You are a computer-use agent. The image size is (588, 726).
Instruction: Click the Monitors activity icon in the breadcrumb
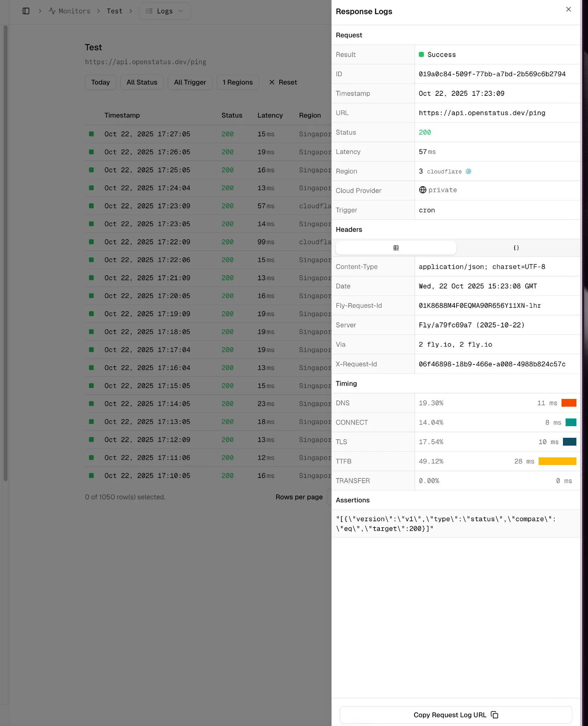pos(52,11)
